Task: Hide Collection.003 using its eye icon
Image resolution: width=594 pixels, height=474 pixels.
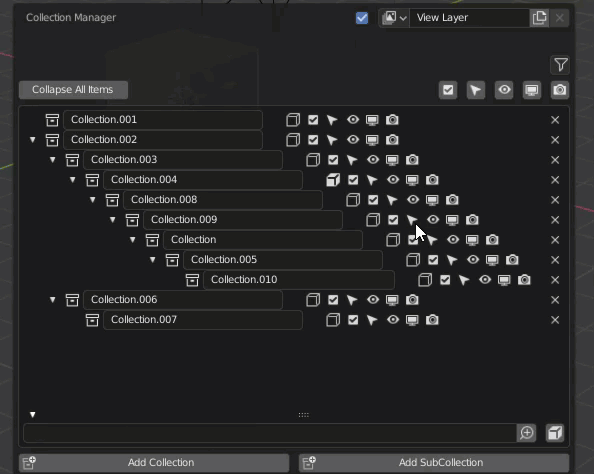Action: coord(373,160)
